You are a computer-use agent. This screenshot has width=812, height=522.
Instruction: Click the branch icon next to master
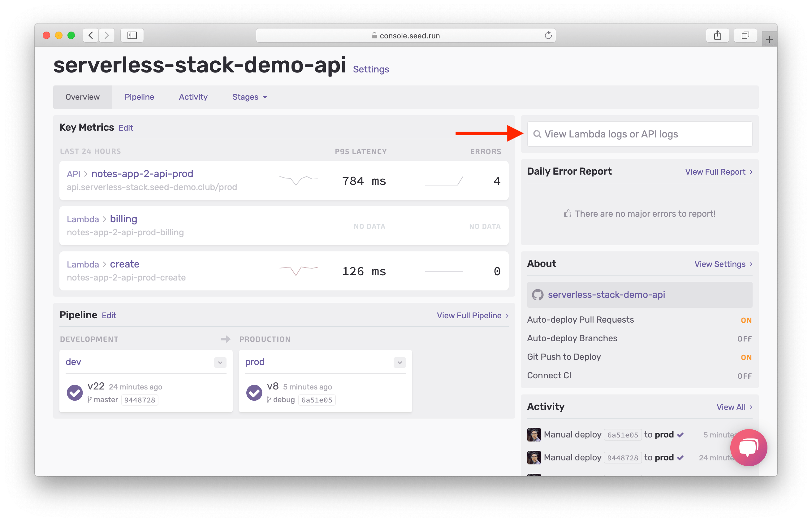coord(89,399)
